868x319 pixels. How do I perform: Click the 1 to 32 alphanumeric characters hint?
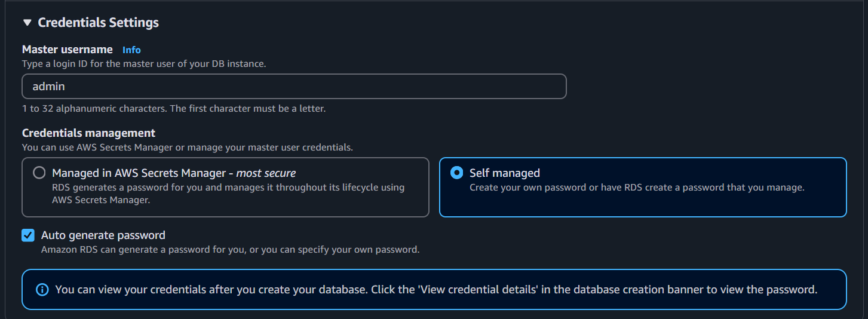(174, 109)
